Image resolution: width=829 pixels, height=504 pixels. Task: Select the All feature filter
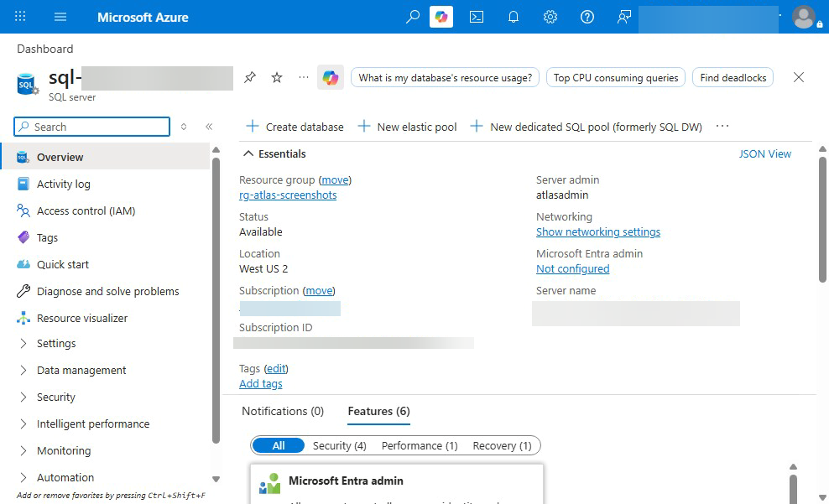[x=279, y=445]
